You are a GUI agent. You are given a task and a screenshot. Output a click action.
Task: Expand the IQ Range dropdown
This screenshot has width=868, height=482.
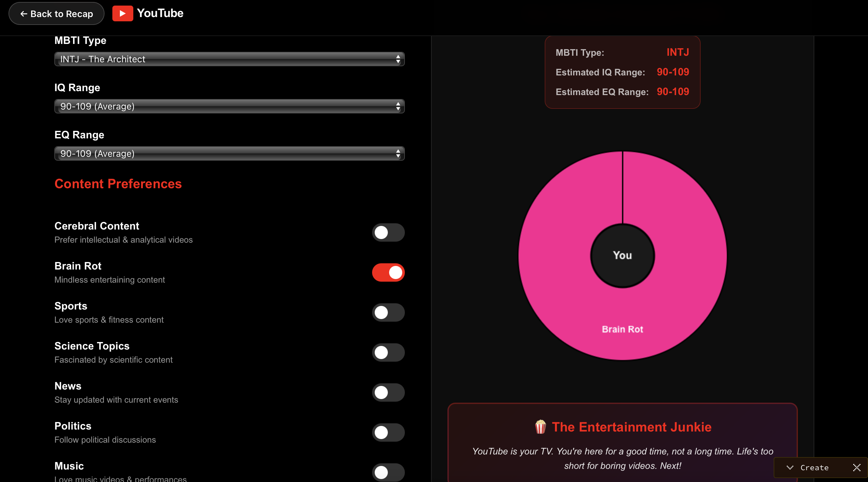pos(229,107)
